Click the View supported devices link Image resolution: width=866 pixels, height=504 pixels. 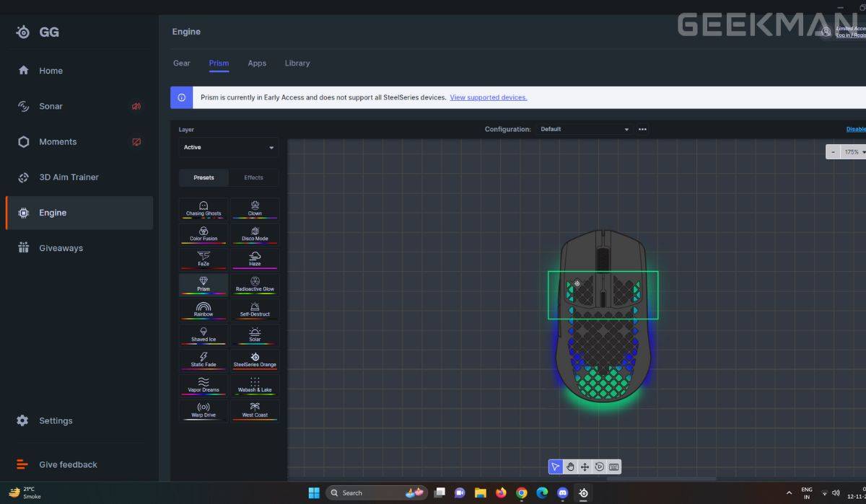click(x=489, y=97)
